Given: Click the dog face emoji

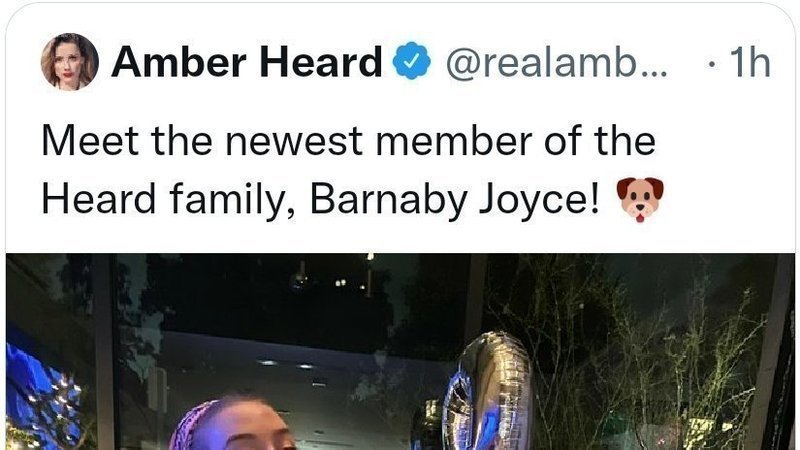Looking at the screenshot, I should (640, 199).
